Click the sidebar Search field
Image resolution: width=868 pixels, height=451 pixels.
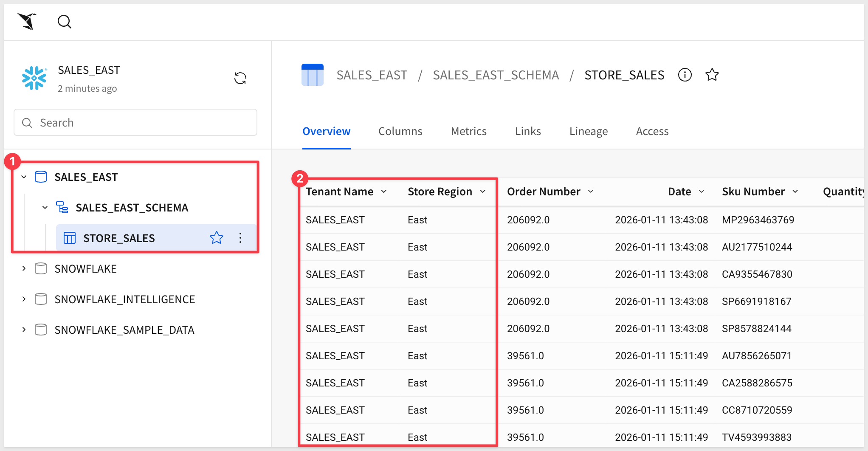point(135,123)
